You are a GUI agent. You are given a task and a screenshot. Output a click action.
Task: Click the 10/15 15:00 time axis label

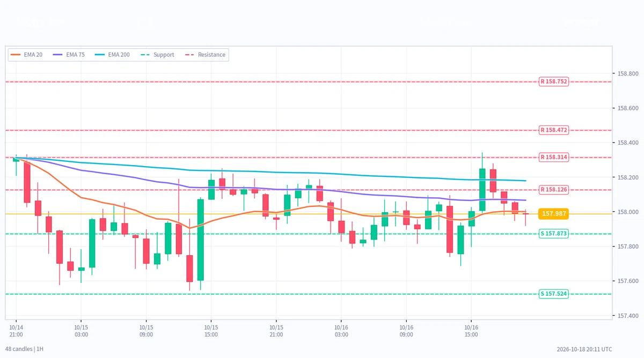tap(211, 330)
